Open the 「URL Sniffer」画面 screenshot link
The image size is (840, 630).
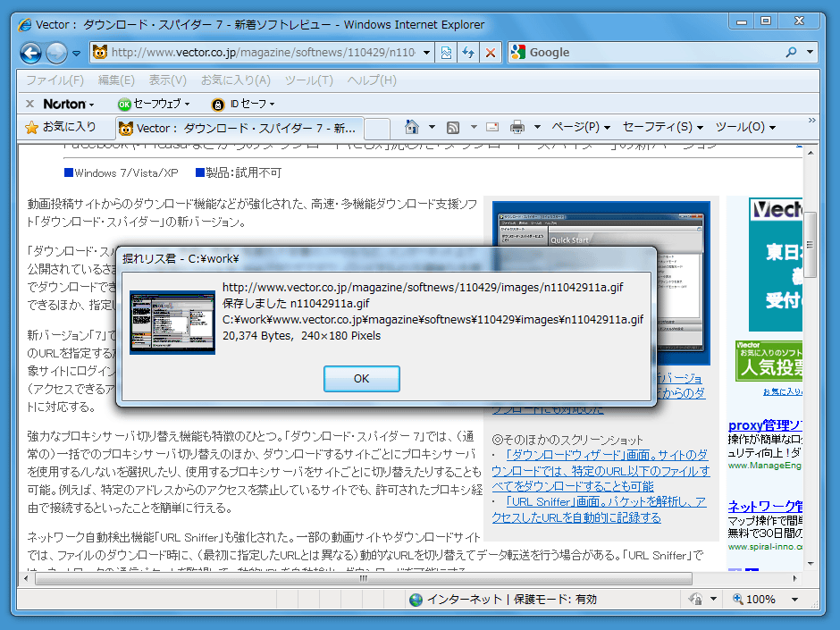click(599, 509)
